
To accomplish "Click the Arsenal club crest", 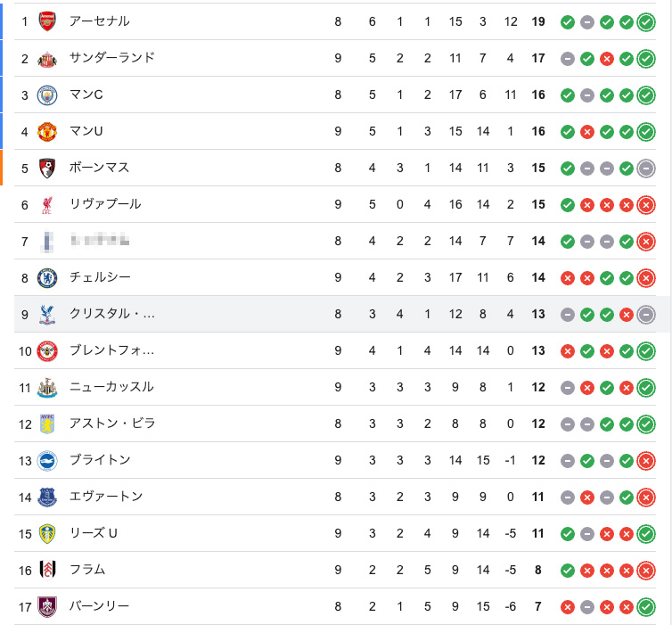I will point(47,21).
